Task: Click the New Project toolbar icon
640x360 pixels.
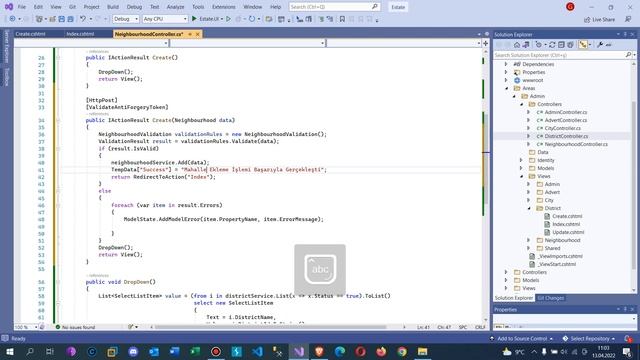Action: tap(39, 19)
